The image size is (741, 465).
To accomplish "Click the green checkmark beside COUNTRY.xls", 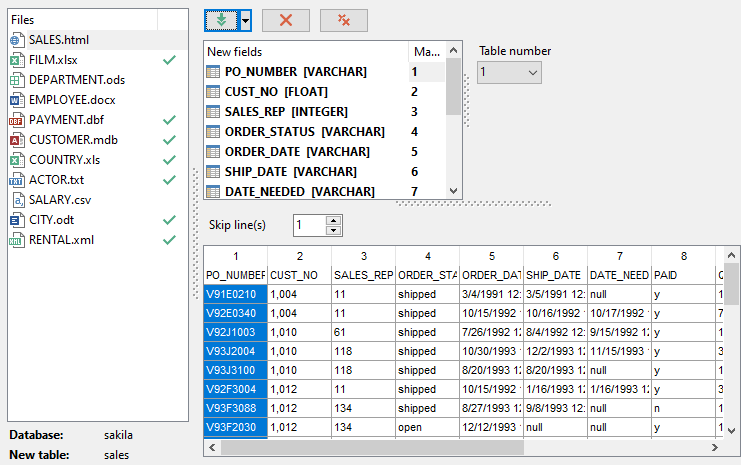I will (169, 160).
